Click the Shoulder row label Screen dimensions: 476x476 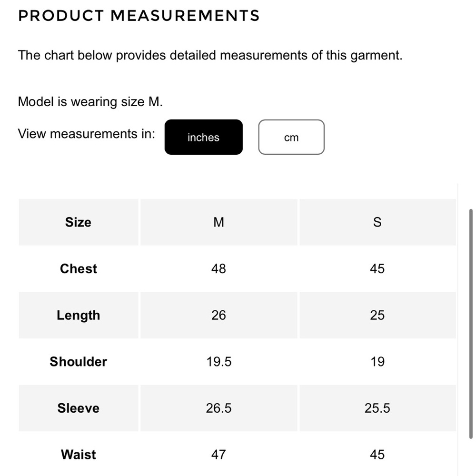pos(79,362)
